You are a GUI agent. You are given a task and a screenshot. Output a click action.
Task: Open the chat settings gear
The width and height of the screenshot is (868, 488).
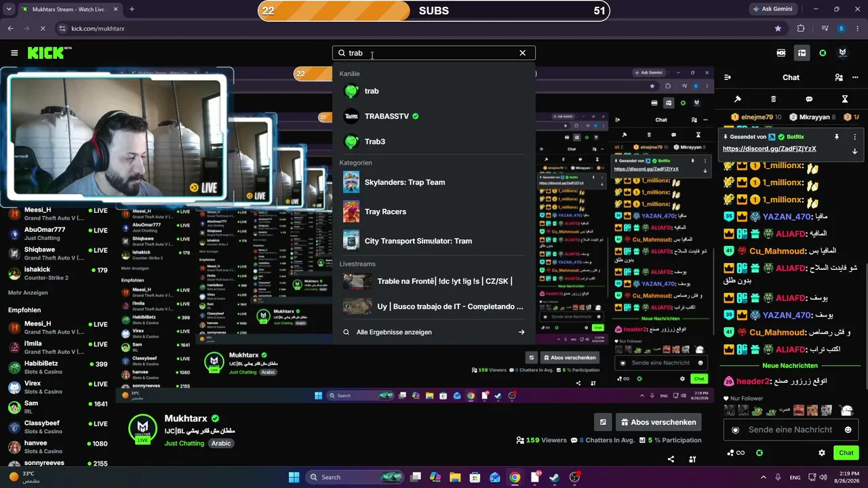pyautogui.click(x=822, y=453)
